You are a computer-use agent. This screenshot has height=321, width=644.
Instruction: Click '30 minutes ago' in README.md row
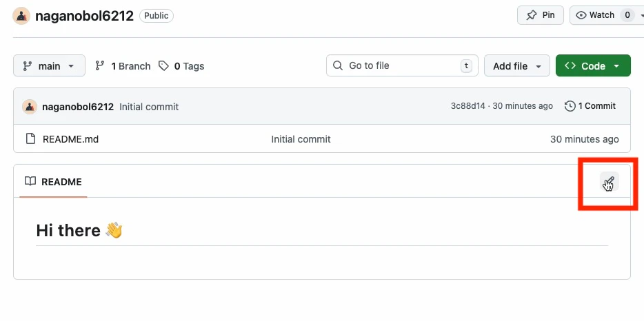point(585,139)
